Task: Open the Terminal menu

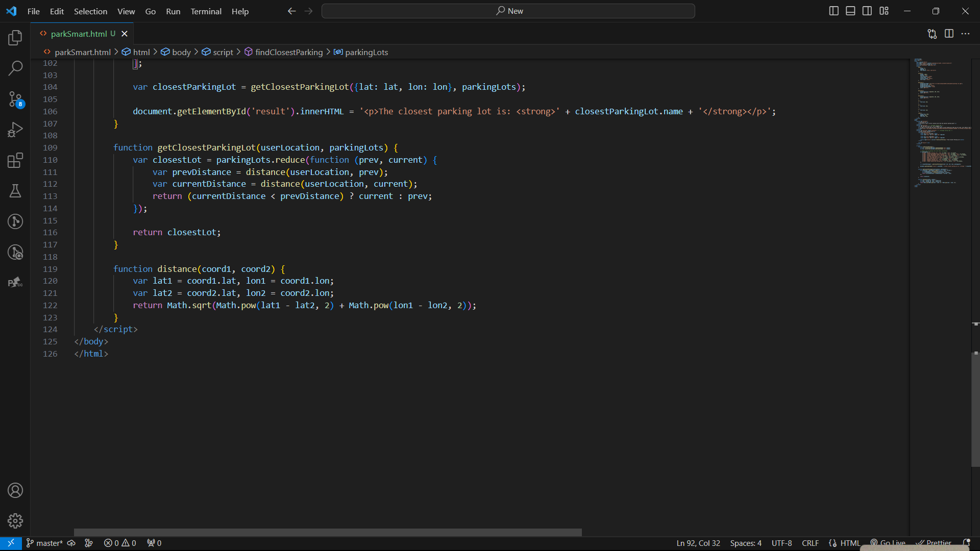Action: point(206,11)
